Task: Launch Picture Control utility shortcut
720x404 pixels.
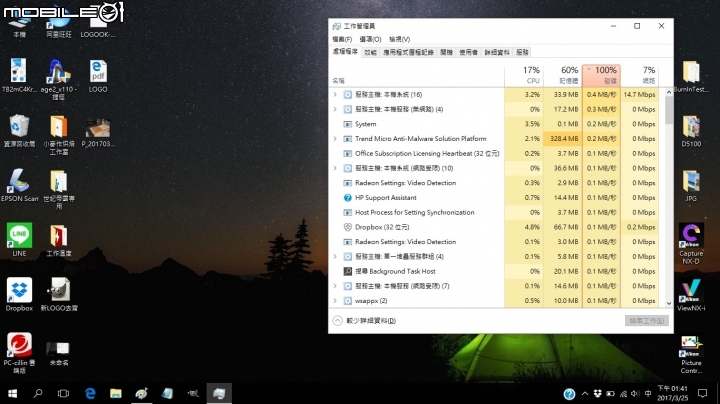Action: pyautogui.click(x=691, y=354)
